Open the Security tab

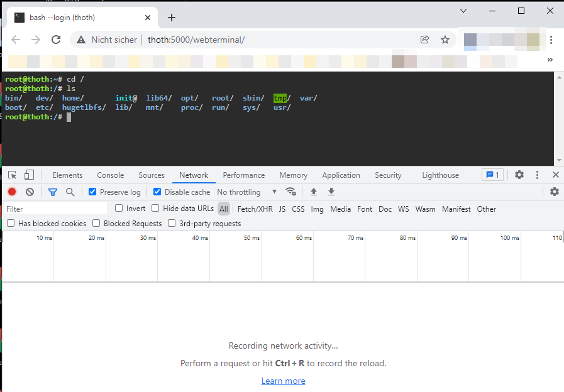pyautogui.click(x=388, y=175)
